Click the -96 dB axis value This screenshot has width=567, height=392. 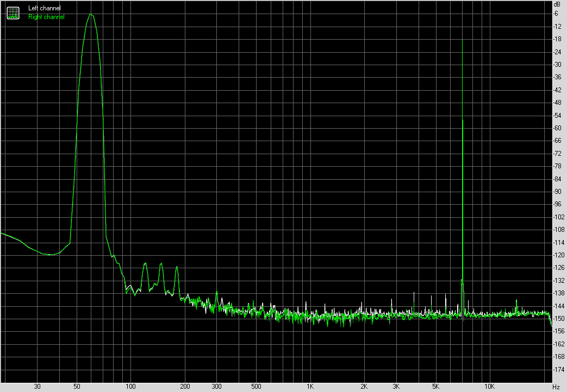(x=557, y=204)
